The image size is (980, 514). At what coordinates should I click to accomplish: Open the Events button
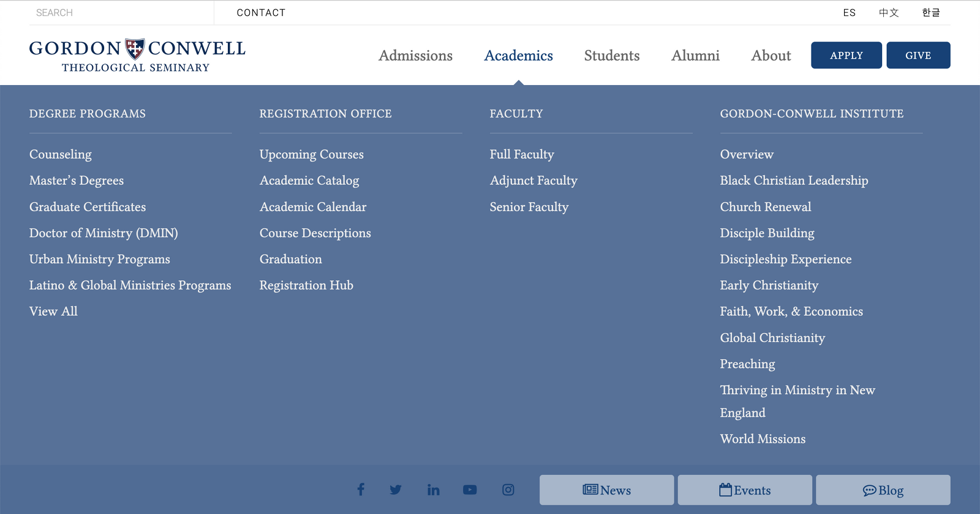point(745,490)
